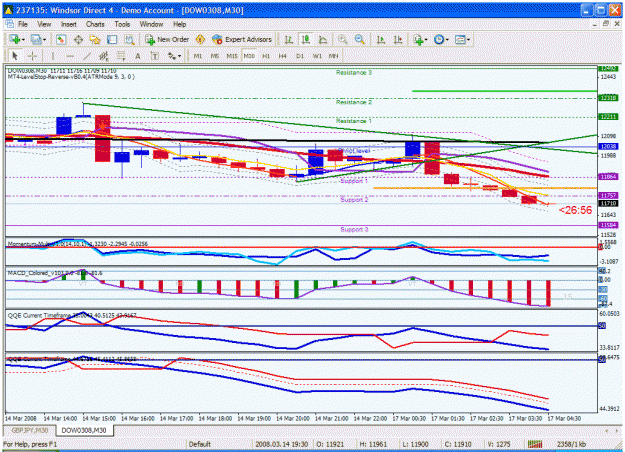Activate the crosshair cursor mode
The image size is (625, 452).
click(32, 56)
